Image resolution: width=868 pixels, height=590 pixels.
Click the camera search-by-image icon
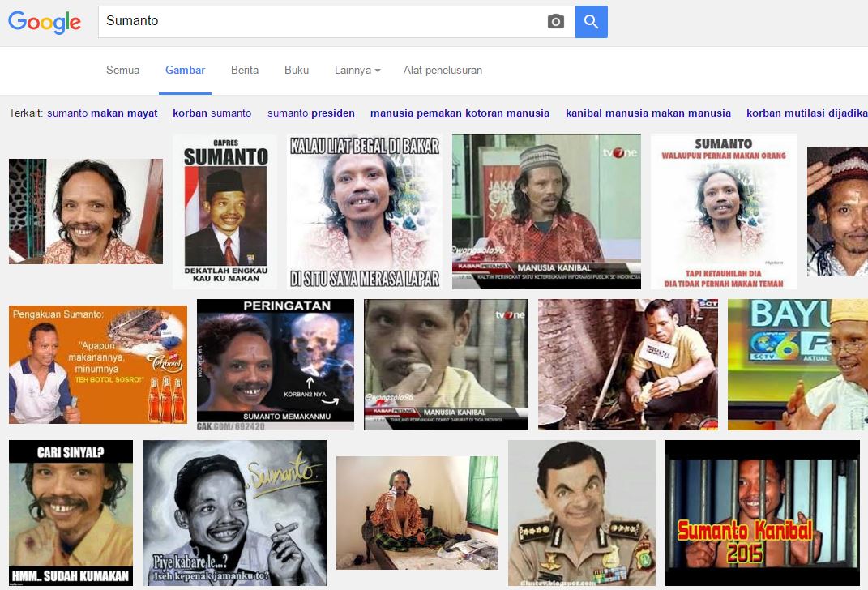point(555,22)
